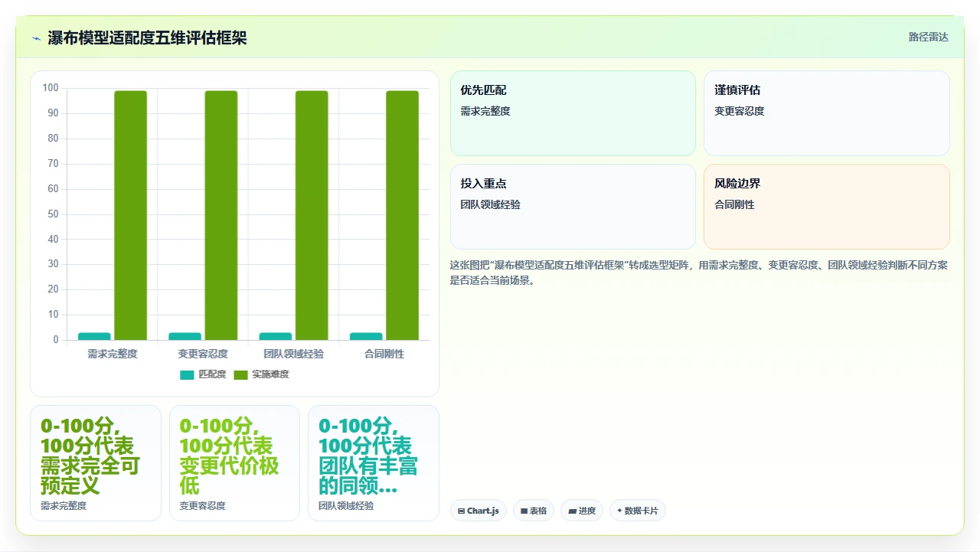Click the 团队领域经验 x-axis label
980x552 pixels.
[x=293, y=354]
